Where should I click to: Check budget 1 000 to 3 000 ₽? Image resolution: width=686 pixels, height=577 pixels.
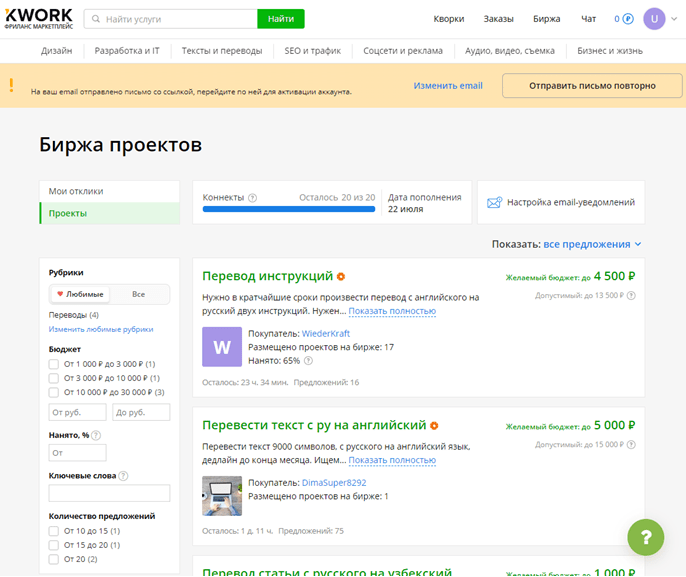pyautogui.click(x=54, y=364)
